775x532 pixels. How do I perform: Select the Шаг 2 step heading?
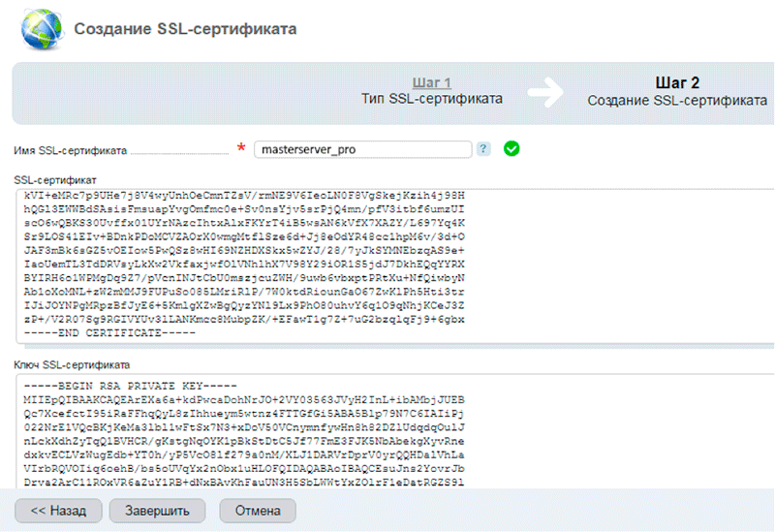coord(677,82)
